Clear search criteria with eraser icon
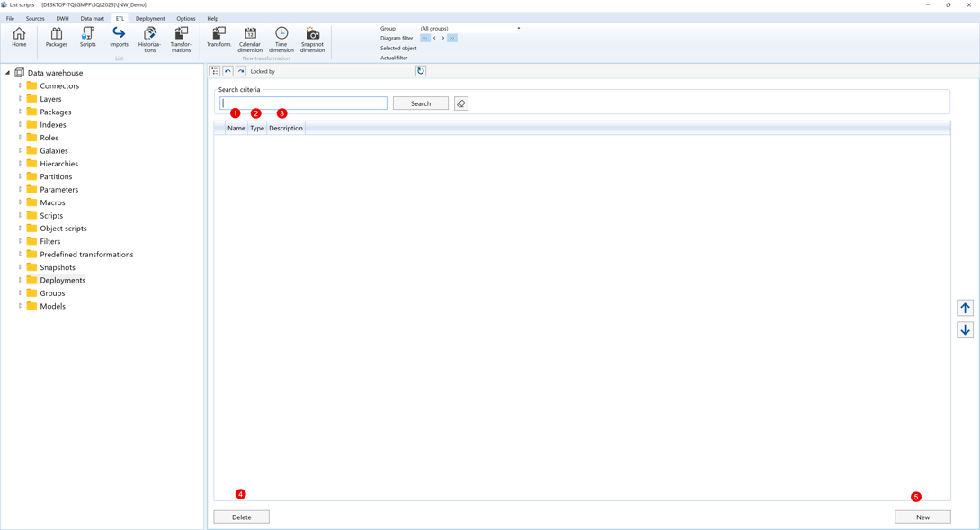The image size is (980, 530). (x=461, y=103)
